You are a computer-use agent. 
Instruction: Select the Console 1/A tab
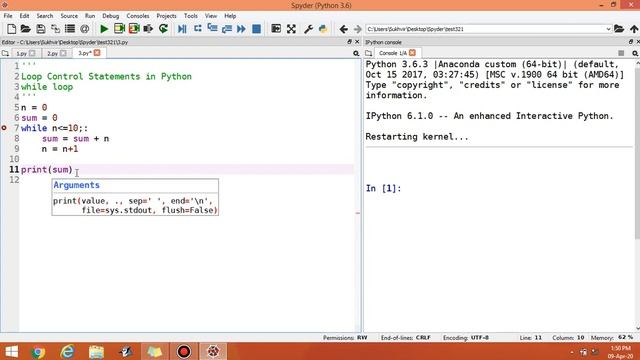393,53
